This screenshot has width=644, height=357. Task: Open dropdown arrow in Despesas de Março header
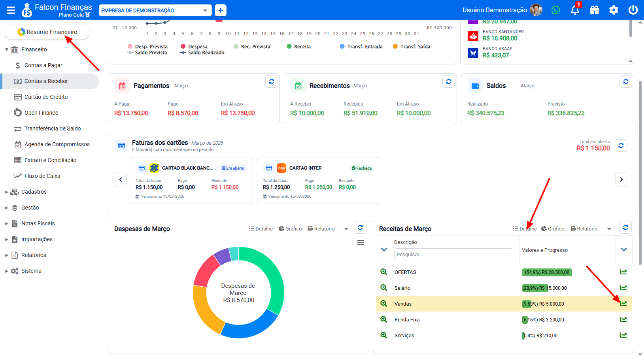pyautogui.click(x=346, y=229)
